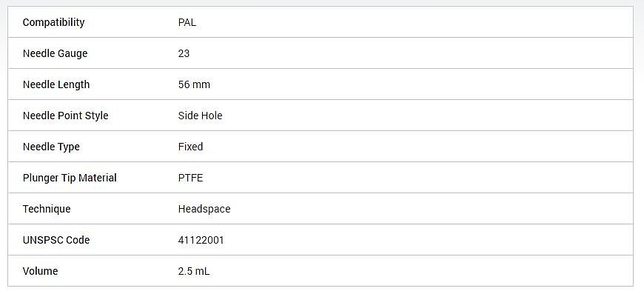Click empty area in Needle Gauge row
This screenshot has height=294, width=644.
411,53
